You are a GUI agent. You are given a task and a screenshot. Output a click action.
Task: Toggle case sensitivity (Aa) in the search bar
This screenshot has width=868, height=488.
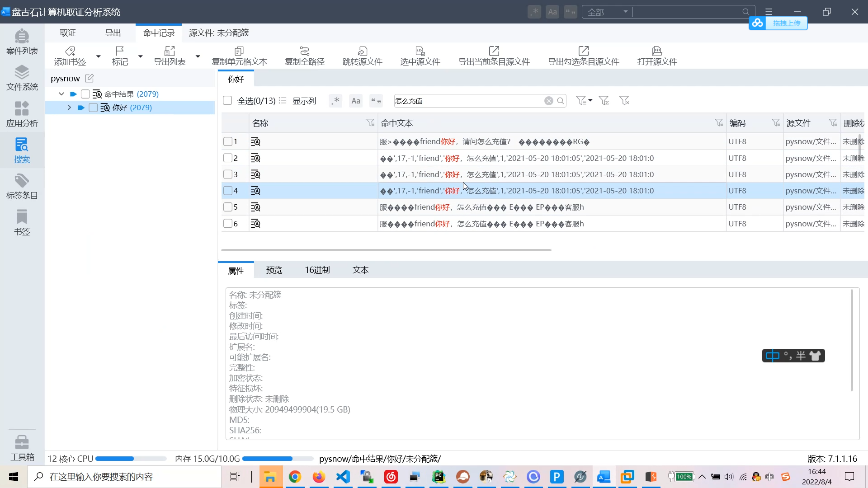click(x=356, y=101)
